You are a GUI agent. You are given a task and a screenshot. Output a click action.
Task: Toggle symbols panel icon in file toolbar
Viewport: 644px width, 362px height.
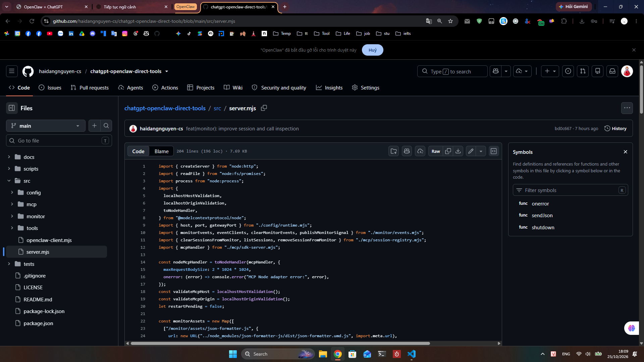click(494, 151)
